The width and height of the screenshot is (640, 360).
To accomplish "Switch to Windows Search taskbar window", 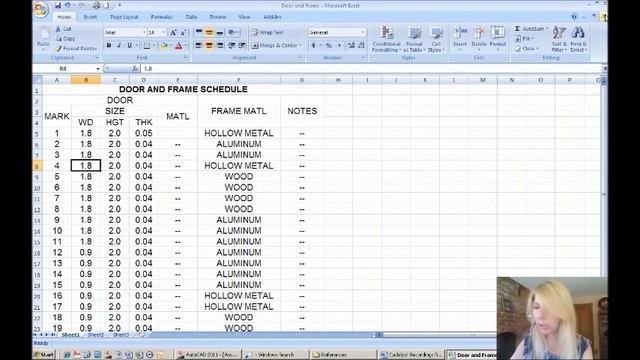I will pyautogui.click(x=276, y=355).
